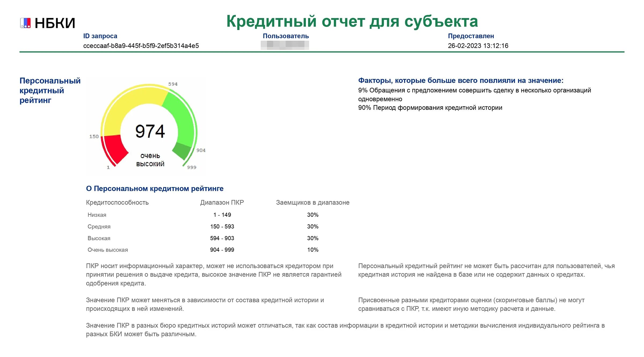Click the 'очень высокий' gauge label
This screenshot has height=357, width=644.
(150, 160)
